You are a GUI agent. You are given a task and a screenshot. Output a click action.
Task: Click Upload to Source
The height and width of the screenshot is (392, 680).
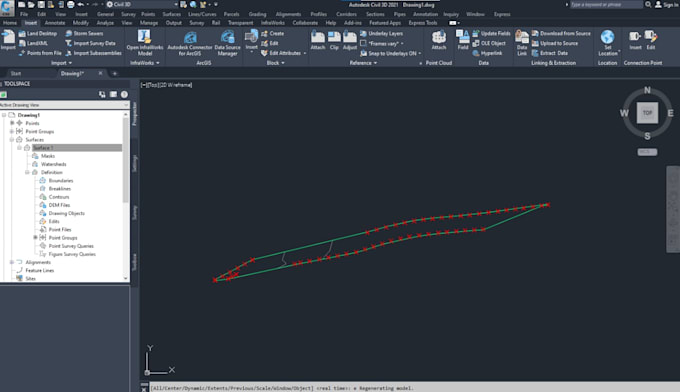555,43
